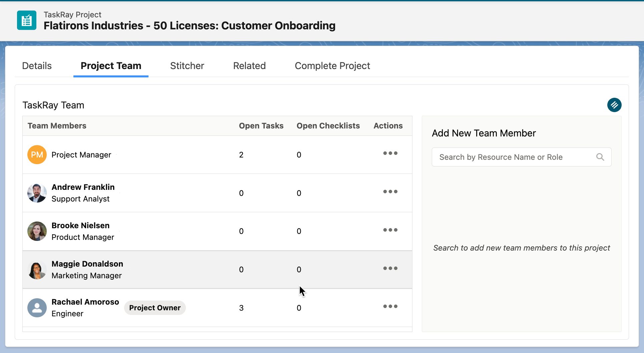Click the search magnifier in Add New Team Member
Screen dimensions: 644x353
point(601,157)
